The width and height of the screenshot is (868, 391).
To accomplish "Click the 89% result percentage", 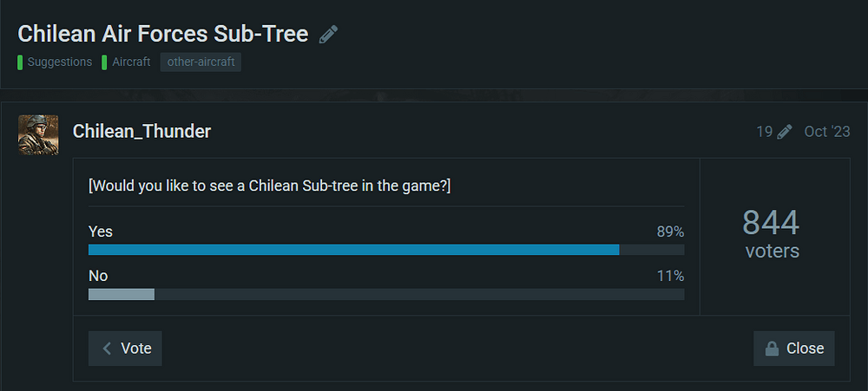I will [670, 232].
